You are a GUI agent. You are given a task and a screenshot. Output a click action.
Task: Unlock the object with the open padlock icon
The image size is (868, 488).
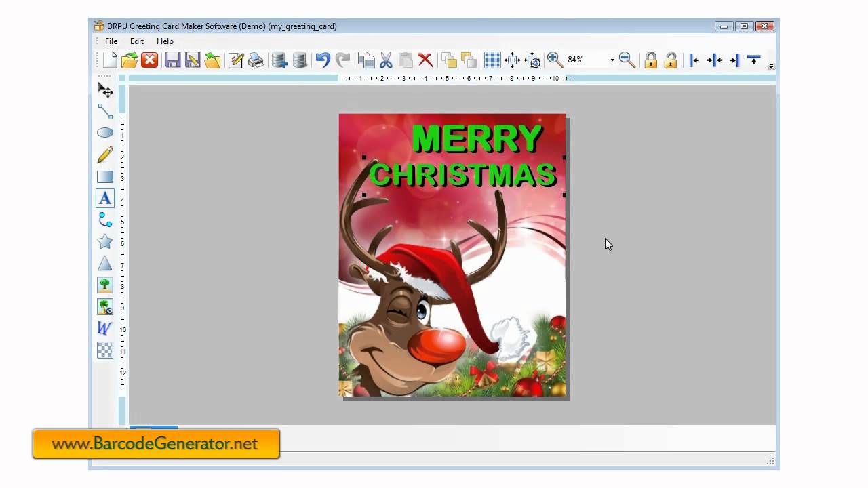click(x=671, y=60)
